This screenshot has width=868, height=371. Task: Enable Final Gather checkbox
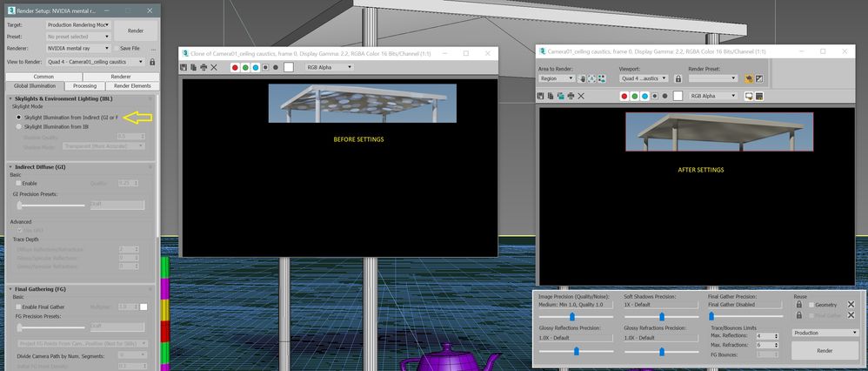(18, 307)
